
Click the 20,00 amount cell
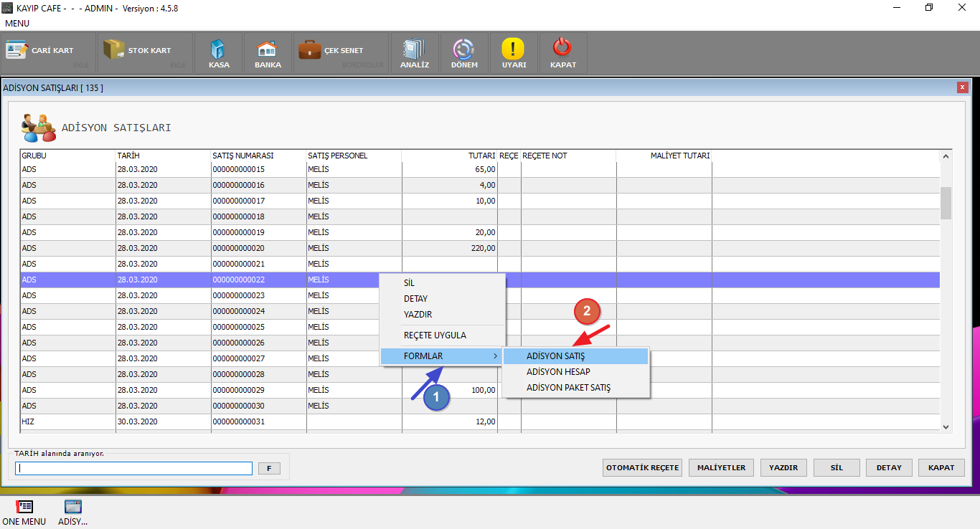click(x=450, y=232)
